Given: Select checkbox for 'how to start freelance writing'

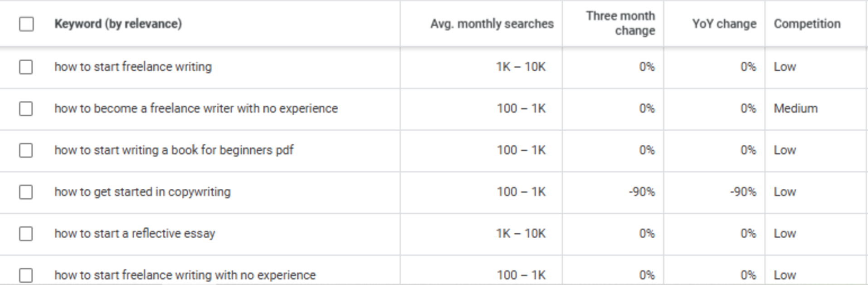Looking at the screenshot, I should click(x=26, y=67).
